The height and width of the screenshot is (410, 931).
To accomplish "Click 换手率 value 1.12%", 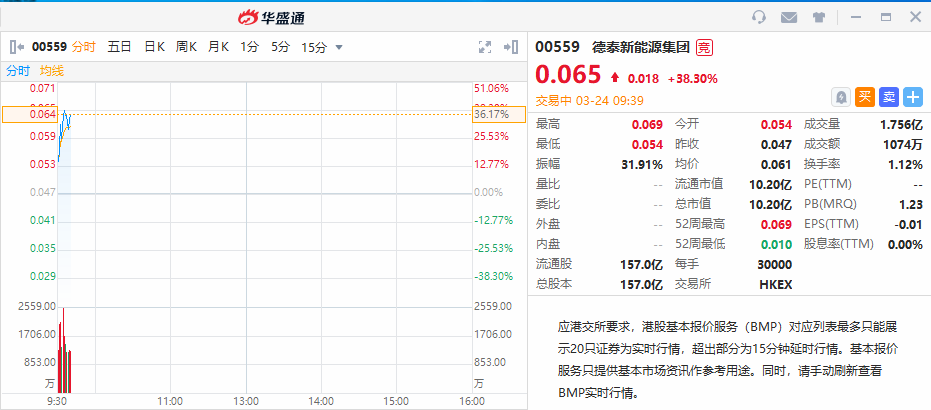I will 905,164.
